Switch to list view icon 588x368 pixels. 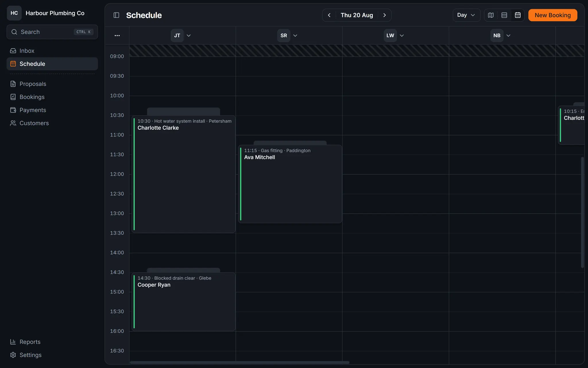504,15
